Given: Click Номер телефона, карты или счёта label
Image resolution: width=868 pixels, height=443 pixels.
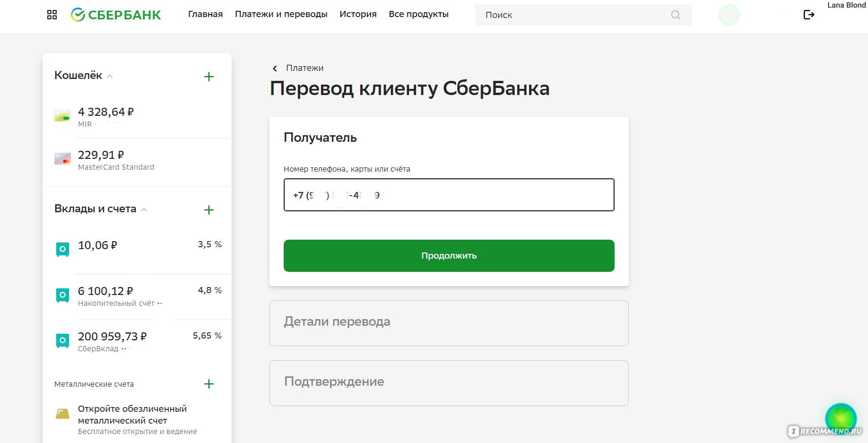Looking at the screenshot, I should coord(347,169).
